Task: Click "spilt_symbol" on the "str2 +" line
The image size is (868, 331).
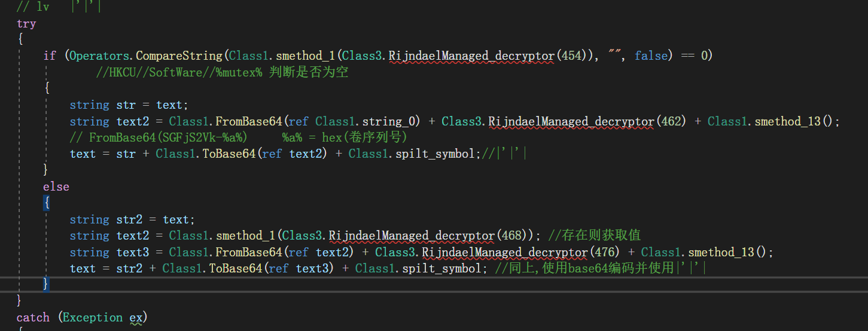Action: tap(441, 268)
